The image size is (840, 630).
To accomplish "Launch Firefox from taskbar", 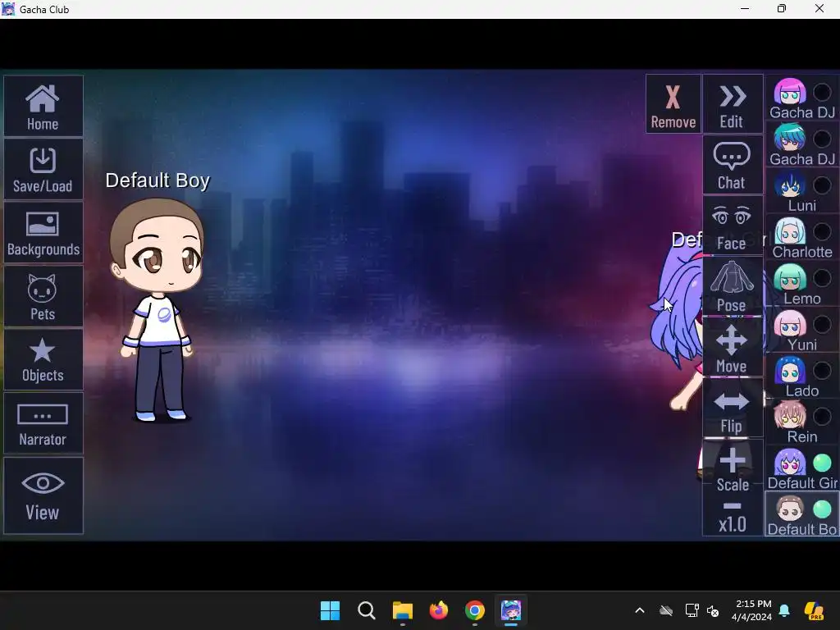I will [439, 610].
